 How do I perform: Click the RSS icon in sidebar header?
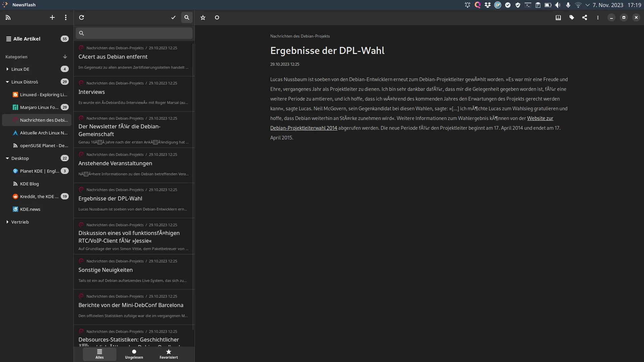(x=8, y=17)
